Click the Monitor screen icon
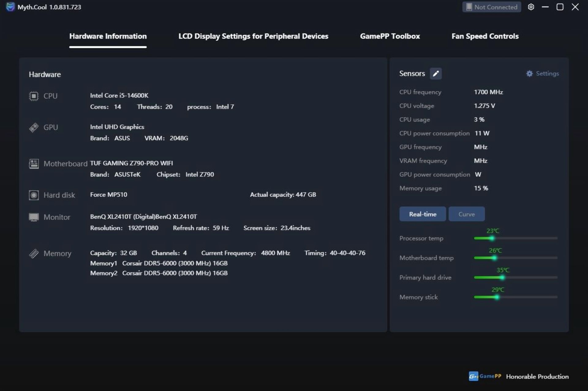 [x=34, y=217]
